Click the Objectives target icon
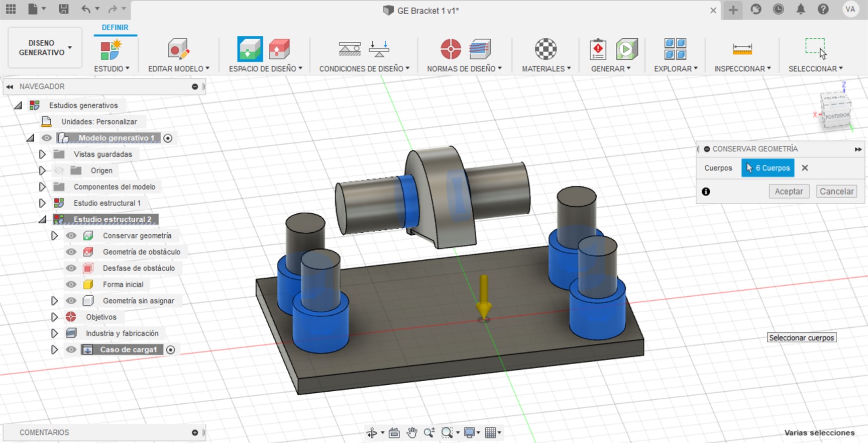 [451, 49]
